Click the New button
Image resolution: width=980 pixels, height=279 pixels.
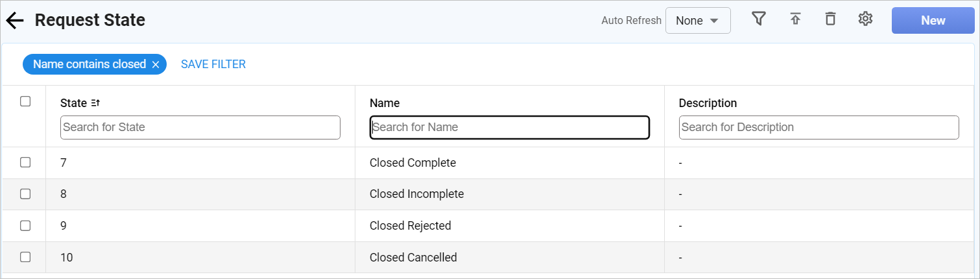[933, 20]
